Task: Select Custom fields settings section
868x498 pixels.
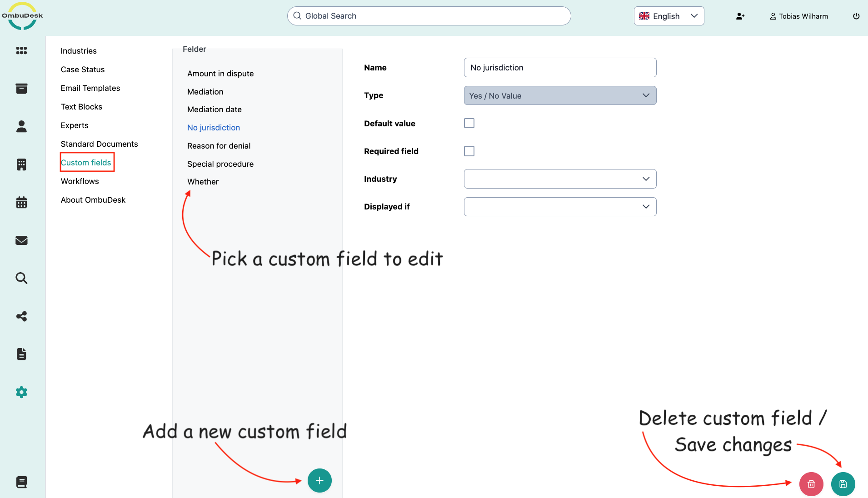Action: tap(86, 163)
